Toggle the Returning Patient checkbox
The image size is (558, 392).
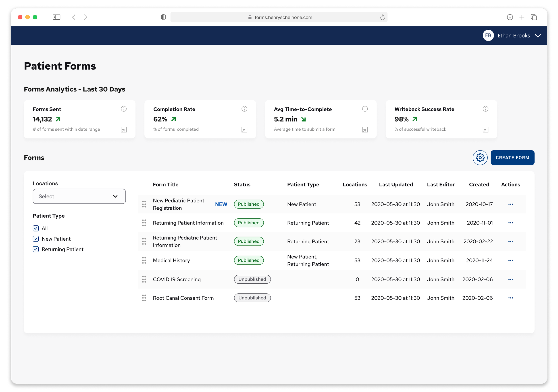coord(36,249)
